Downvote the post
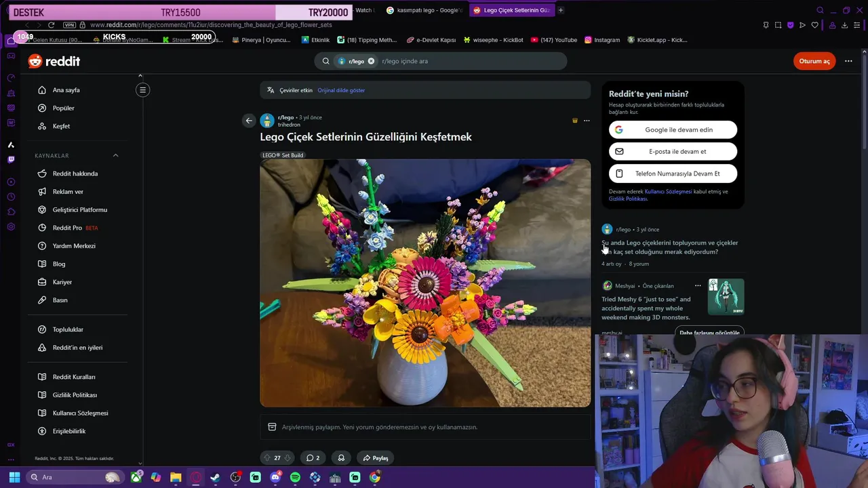Image resolution: width=868 pixels, height=488 pixels. coord(288,458)
